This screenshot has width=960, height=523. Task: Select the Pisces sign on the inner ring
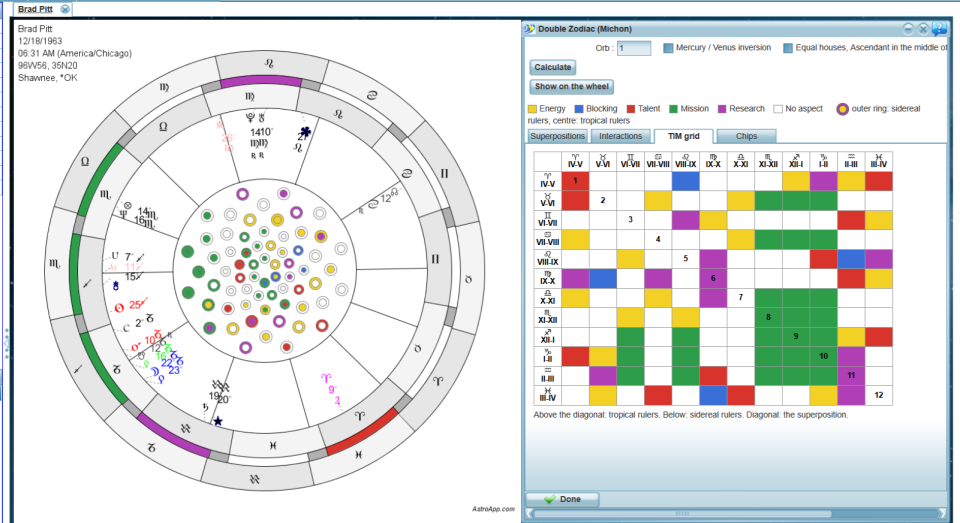[x=272, y=445]
